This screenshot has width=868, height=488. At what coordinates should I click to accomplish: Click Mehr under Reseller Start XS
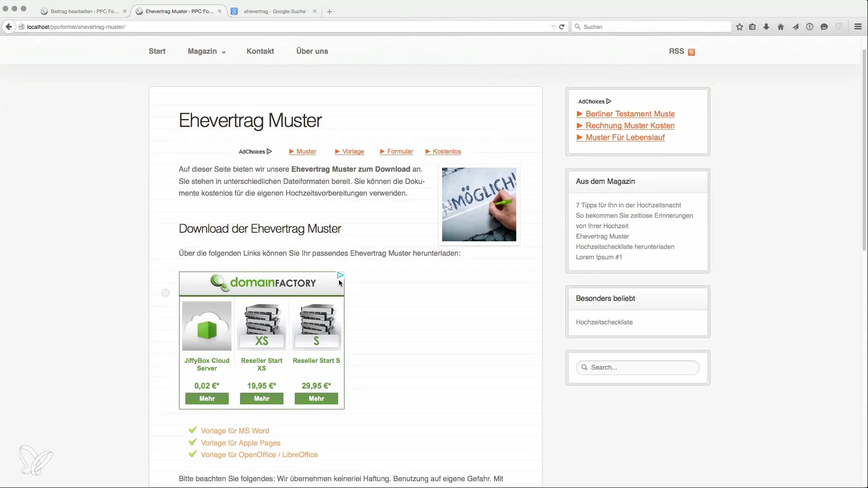262,399
